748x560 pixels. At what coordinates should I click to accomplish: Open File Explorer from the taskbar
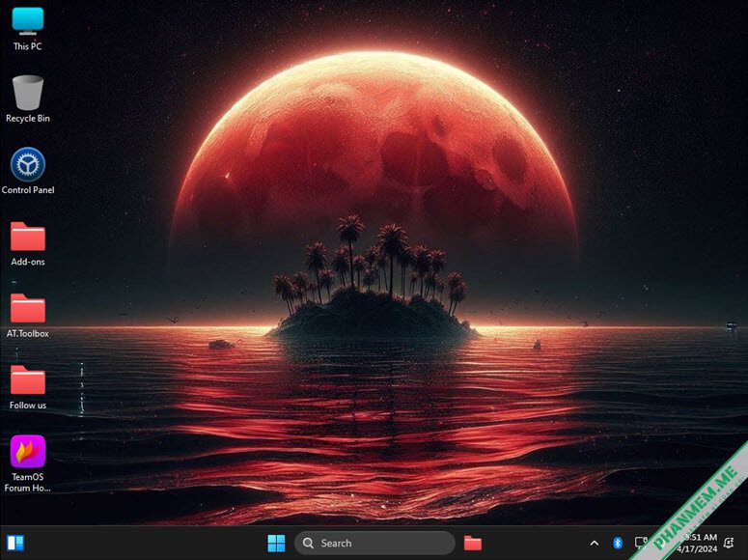pyautogui.click(x=473, y=543)
